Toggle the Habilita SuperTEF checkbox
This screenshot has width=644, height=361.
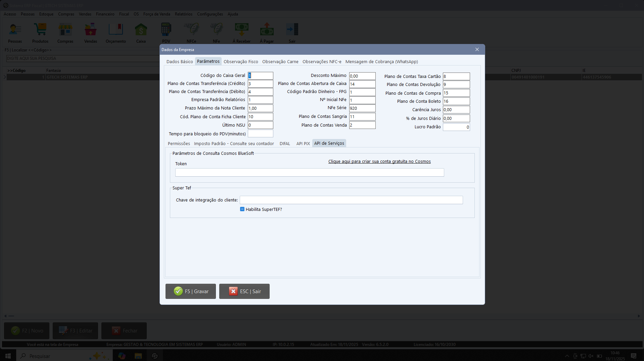(242, 209)
